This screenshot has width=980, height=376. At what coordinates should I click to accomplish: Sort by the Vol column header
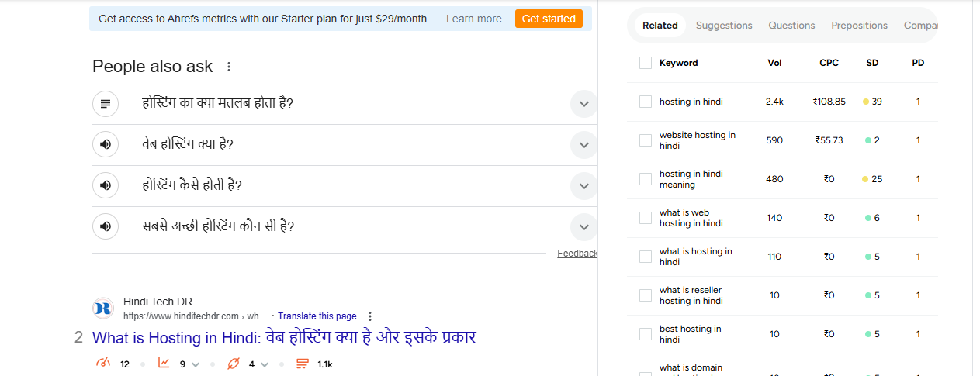(x=774, y=63)
